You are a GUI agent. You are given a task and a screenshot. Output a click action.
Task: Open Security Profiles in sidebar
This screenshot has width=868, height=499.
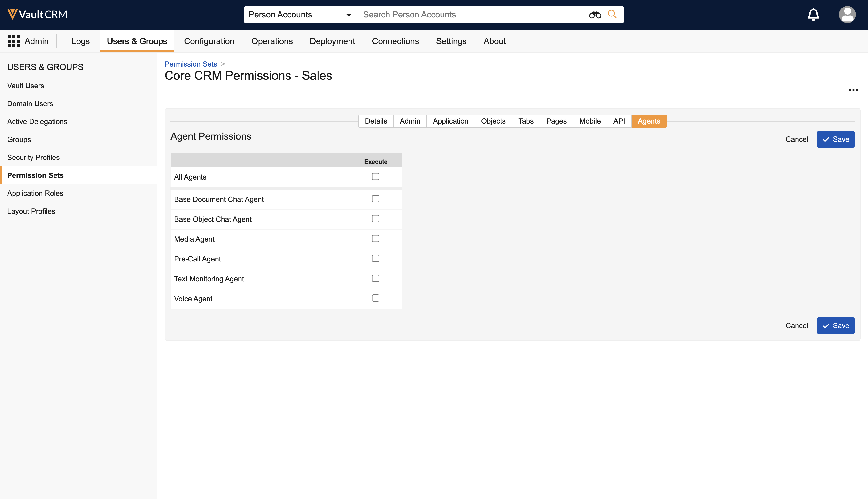[33, 157]
